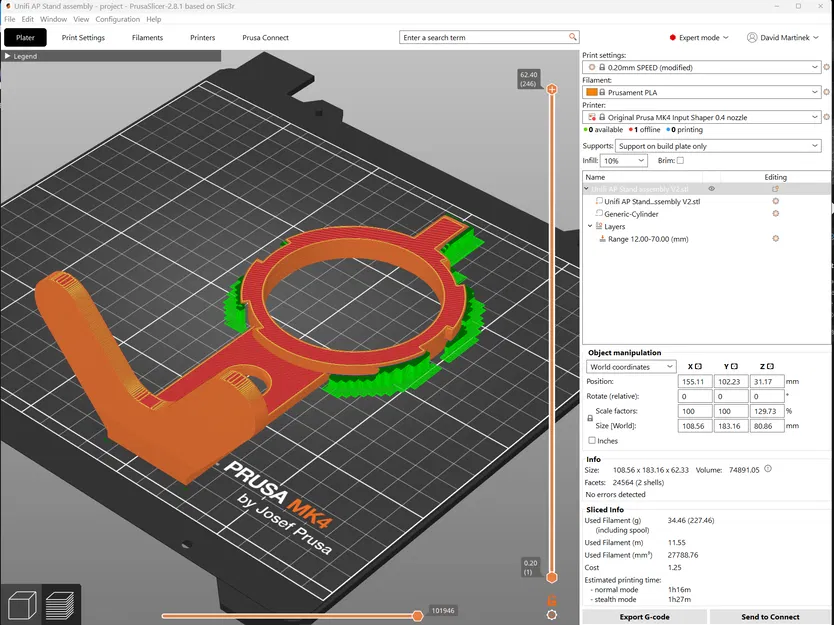Screen dimensions: 834x625
Task: Open the Printer preset dropdown
Action: (x=814, y=117)
